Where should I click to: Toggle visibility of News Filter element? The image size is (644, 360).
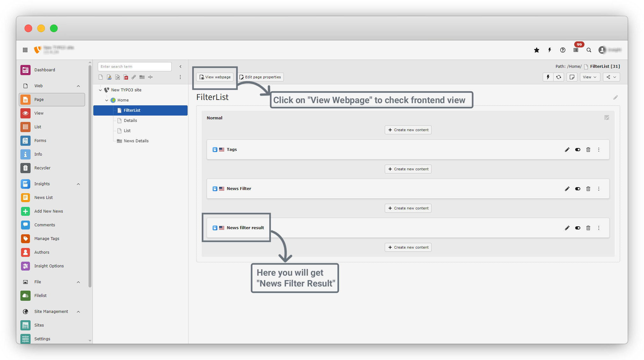[x=577, y=189]
